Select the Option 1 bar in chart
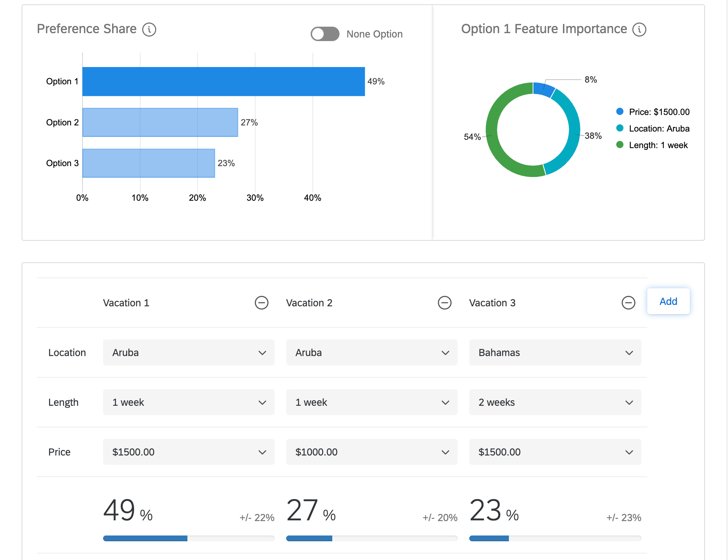The image size is (728, 560). (x=223, y=81)
